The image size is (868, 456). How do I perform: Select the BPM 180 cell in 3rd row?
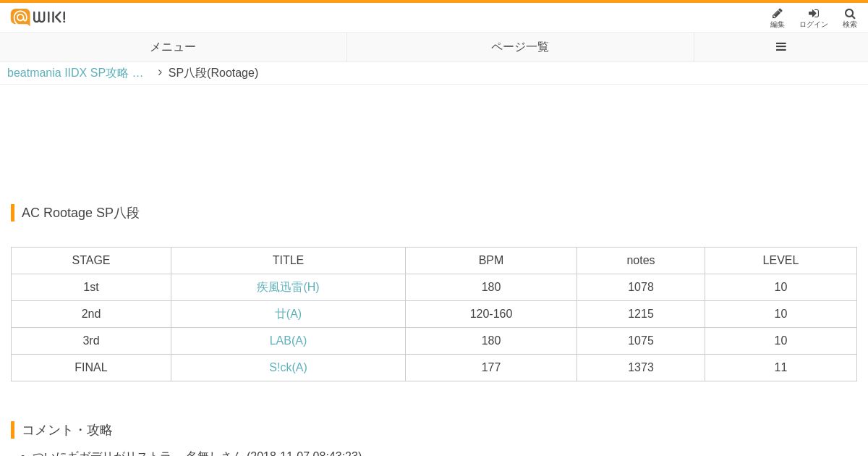[491, 341]
